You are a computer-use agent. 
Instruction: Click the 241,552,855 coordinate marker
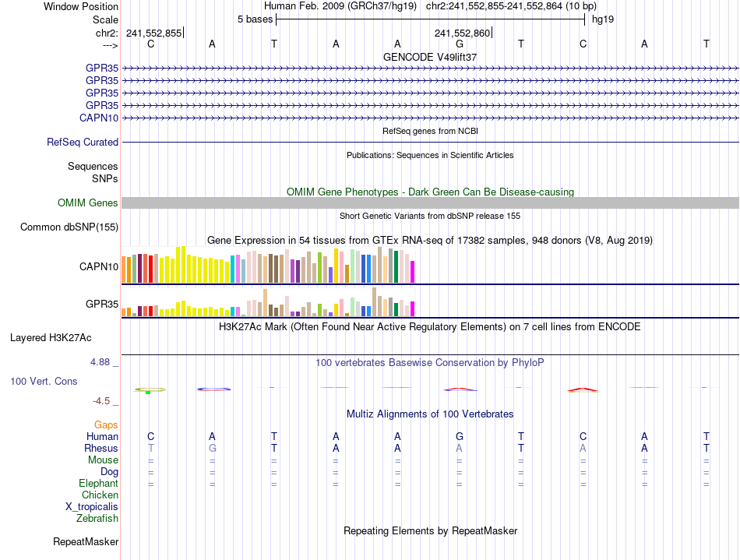pos(154,33)
